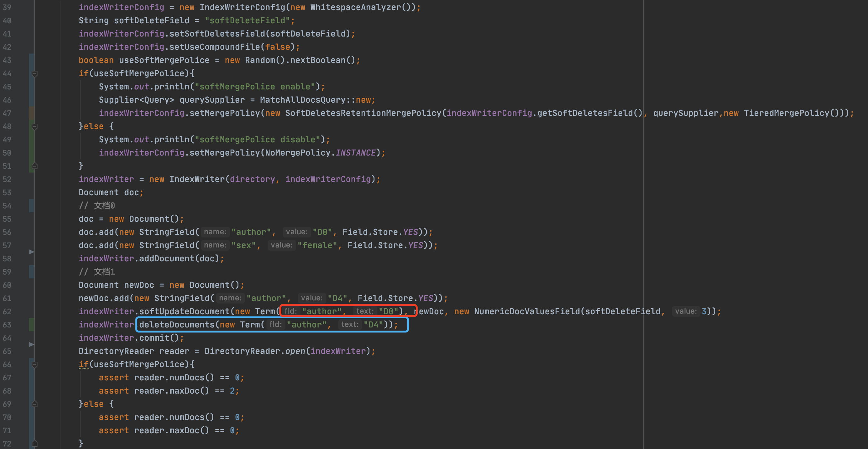Toggle fold marker on }else { at line 69
The image size is (868, 449).
(x=34, y=404)
